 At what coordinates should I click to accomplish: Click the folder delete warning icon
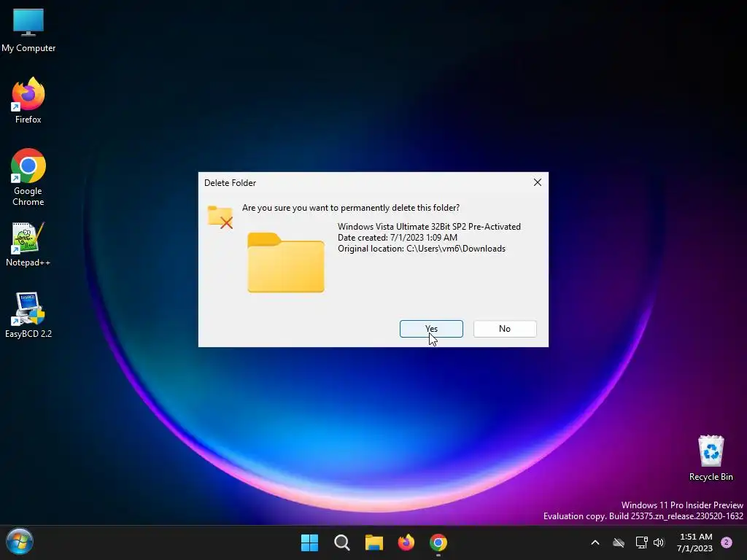click(220, 217)
